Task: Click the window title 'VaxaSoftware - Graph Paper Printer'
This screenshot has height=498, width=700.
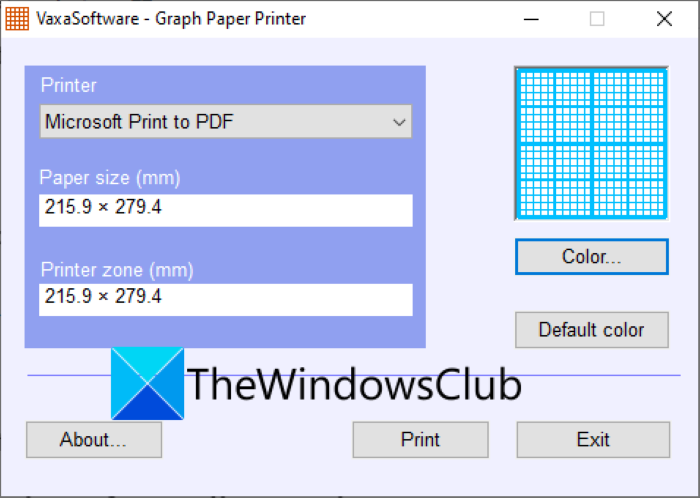Action: click(171, 19)
